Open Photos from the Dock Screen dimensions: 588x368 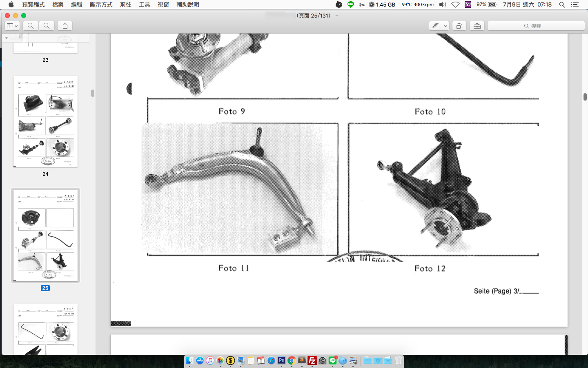point(220,360)
